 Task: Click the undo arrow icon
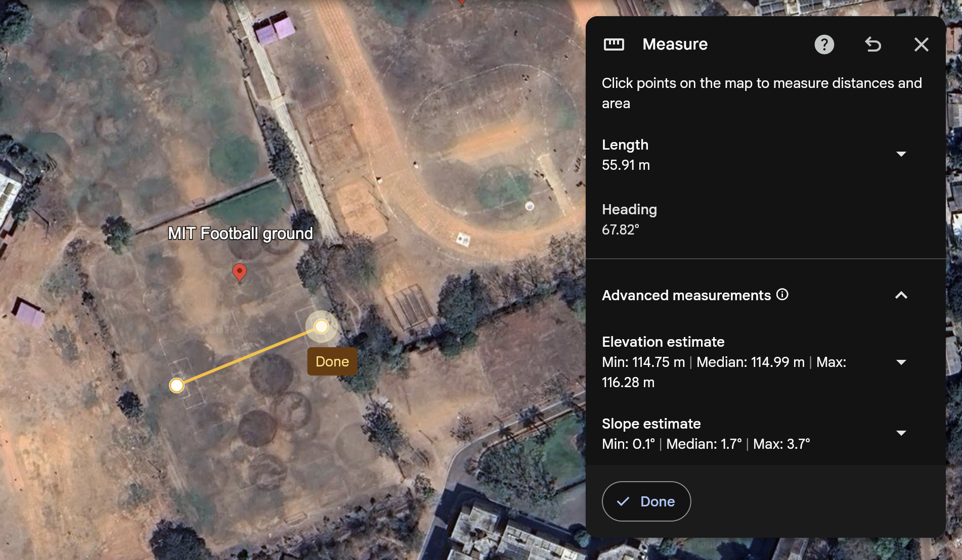click(x=873, y=44)
